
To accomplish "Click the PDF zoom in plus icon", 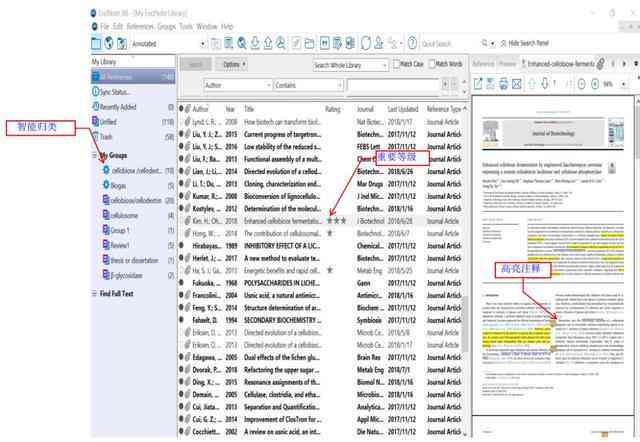I will (595, 84).
